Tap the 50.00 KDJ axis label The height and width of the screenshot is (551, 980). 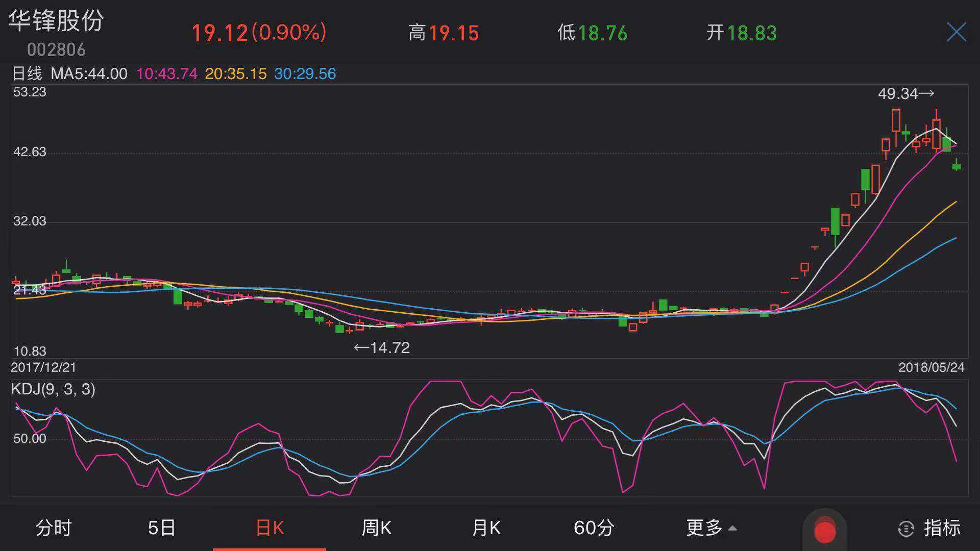point(30,439)
